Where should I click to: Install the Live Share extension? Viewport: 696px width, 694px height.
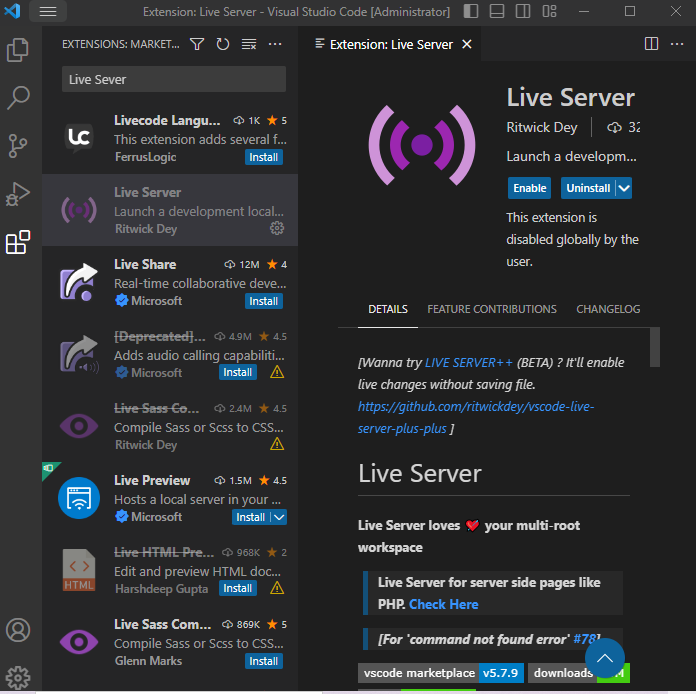point(264,301)
